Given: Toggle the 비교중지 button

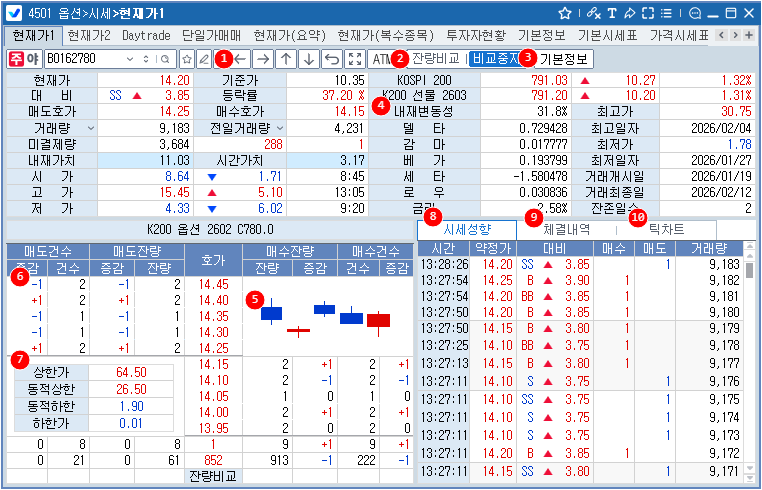Looking at the screenshot, I should (495, 59).
